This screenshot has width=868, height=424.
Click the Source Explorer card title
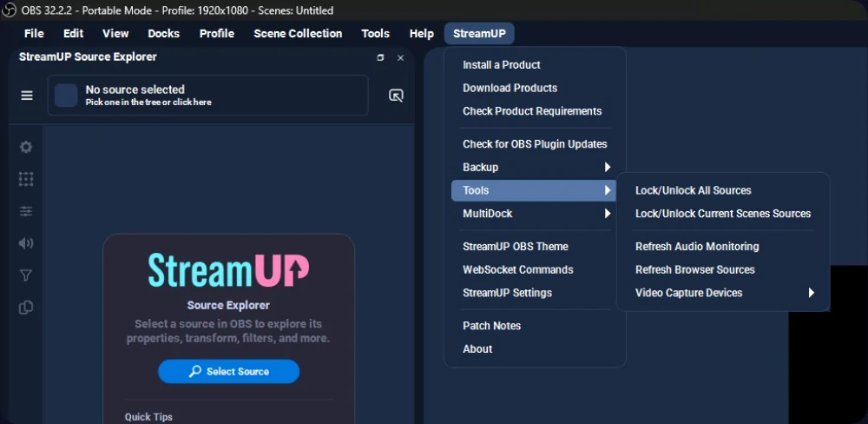[228, 305]
